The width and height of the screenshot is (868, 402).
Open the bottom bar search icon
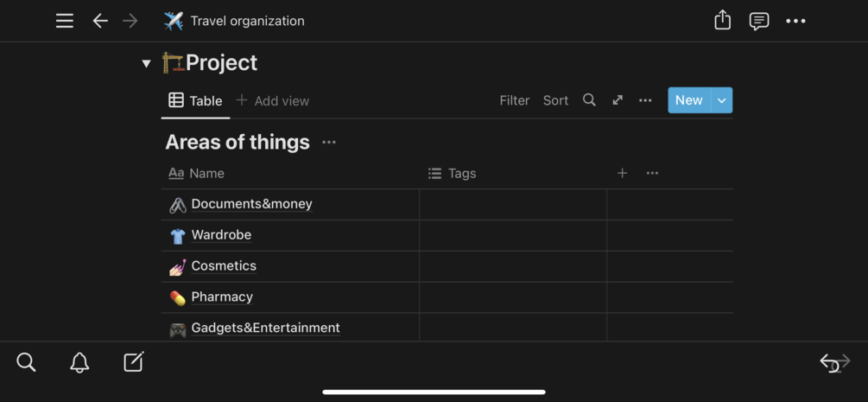pyautogui.click(x=26, y=362)
